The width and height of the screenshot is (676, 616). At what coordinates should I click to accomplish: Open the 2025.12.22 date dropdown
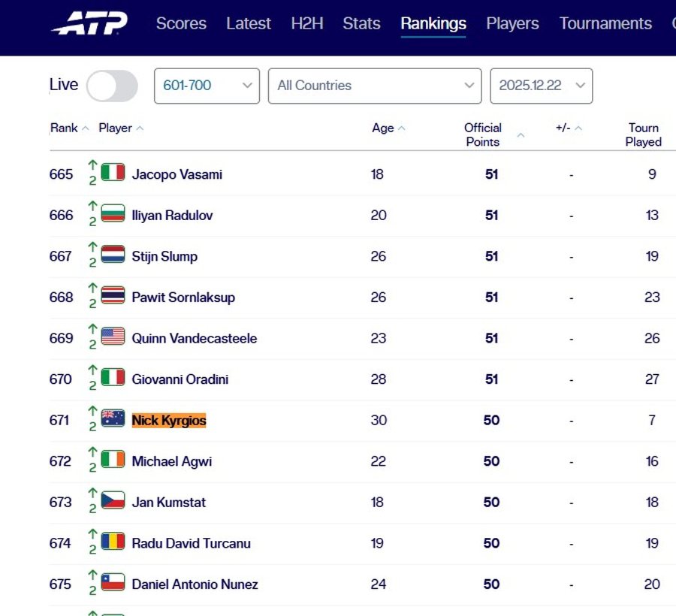click(x=541, y=86)
